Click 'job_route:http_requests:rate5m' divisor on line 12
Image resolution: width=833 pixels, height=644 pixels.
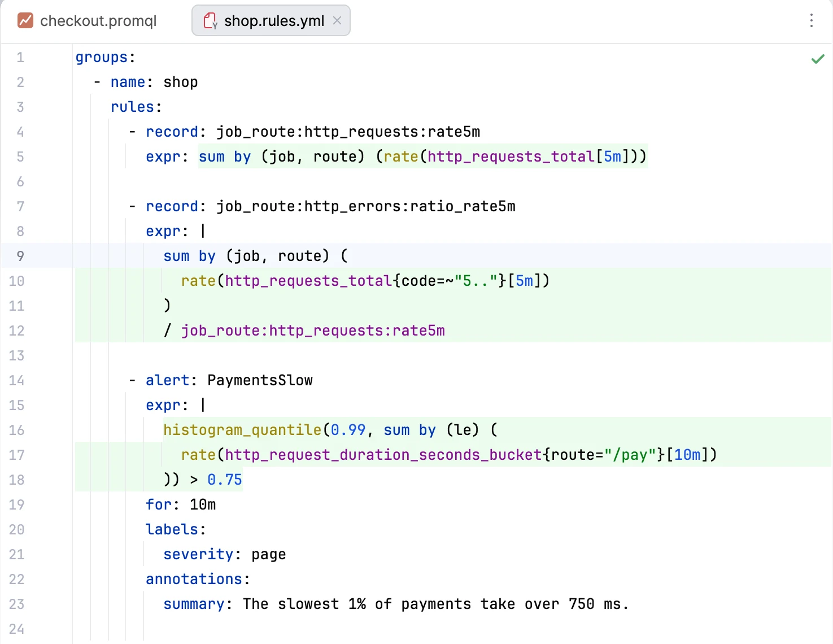point(313,330)
